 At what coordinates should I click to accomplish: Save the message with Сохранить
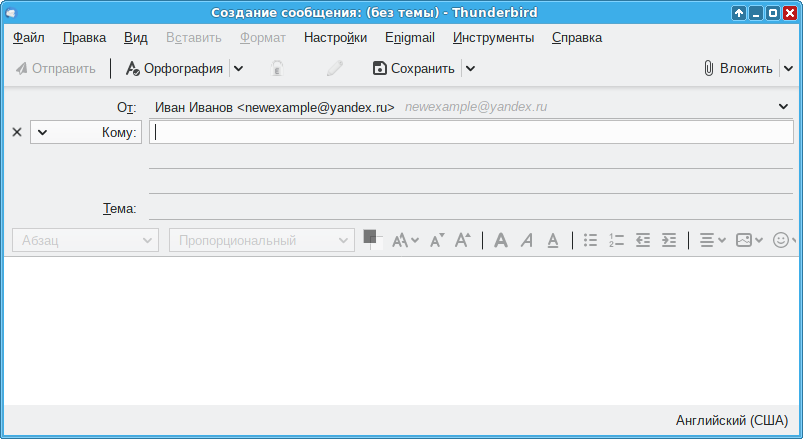(x=414, y=69)
